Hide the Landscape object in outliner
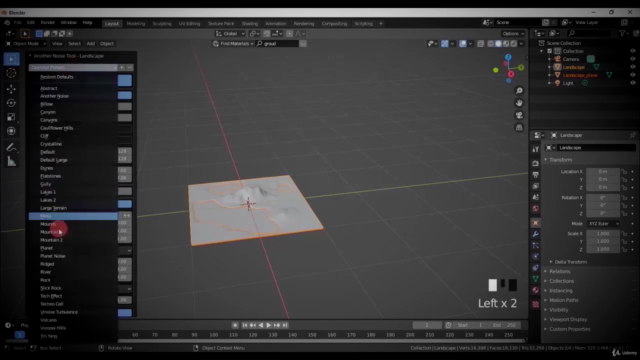 pos(633,67)
